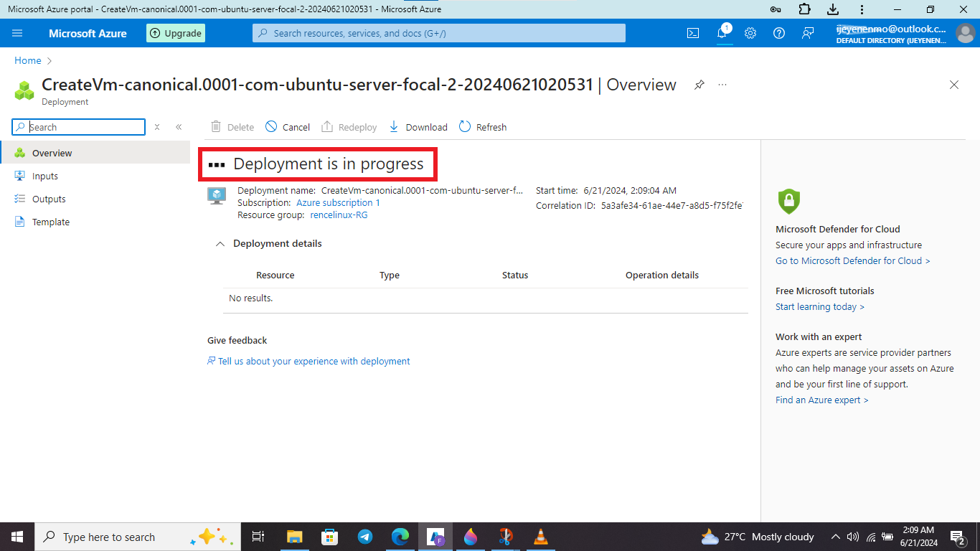
Task: Open browser extensions puzzle icon
Action: pyautogui.click(x=804, y=9)
